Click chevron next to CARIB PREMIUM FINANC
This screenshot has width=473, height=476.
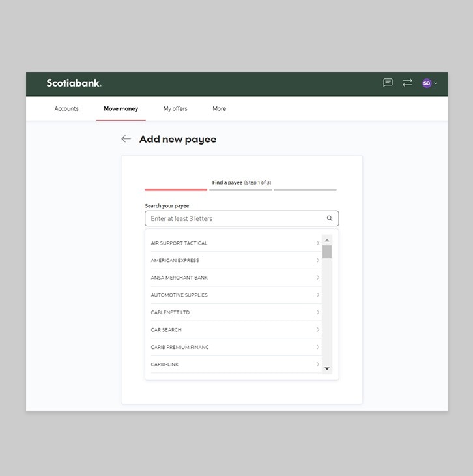point(318,347)
